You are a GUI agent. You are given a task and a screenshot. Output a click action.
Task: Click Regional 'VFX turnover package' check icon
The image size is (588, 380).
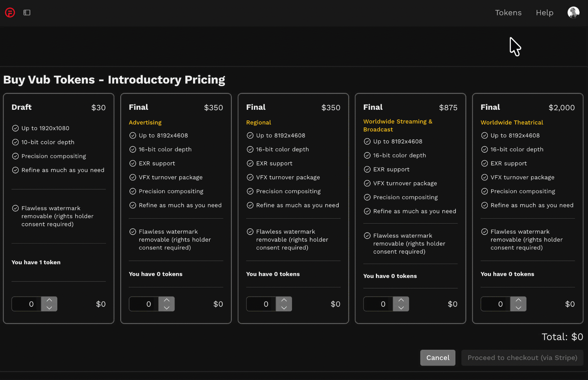point(250,177)
